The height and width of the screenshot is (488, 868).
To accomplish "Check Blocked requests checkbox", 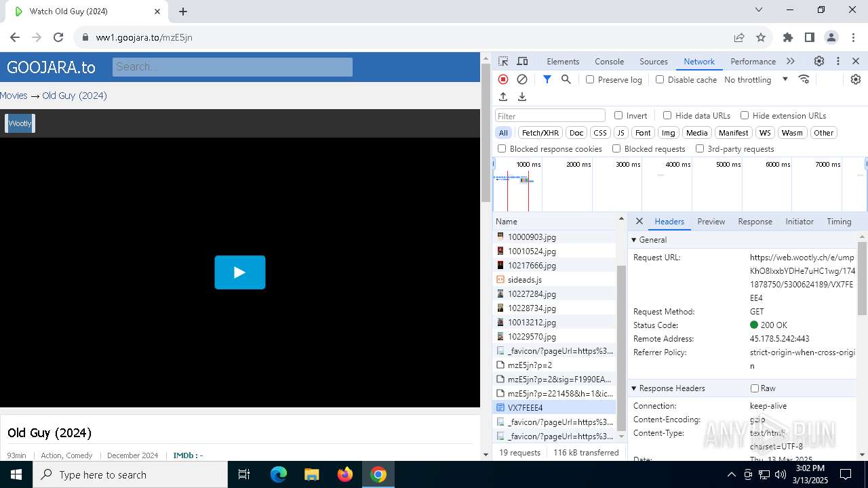I will (616, 148).
